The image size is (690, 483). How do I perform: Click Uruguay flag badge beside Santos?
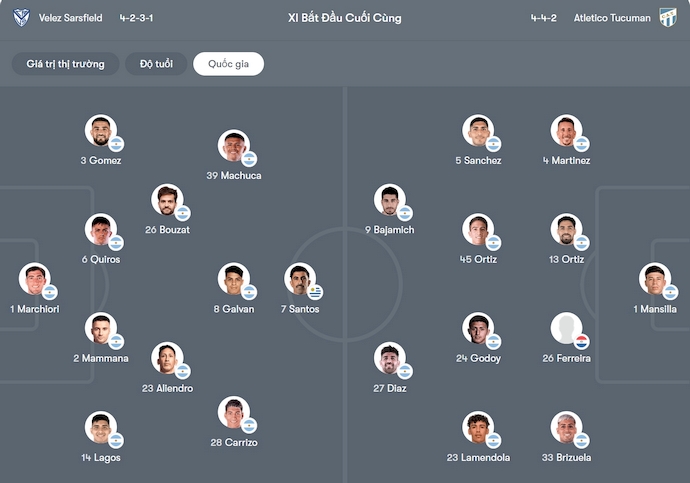[315, 292]
